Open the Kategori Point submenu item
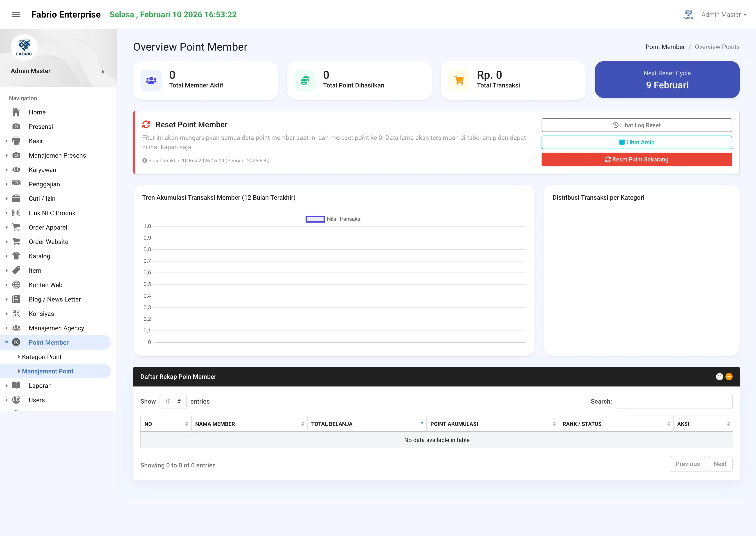756x536 pixels. [x=42, y=357]
